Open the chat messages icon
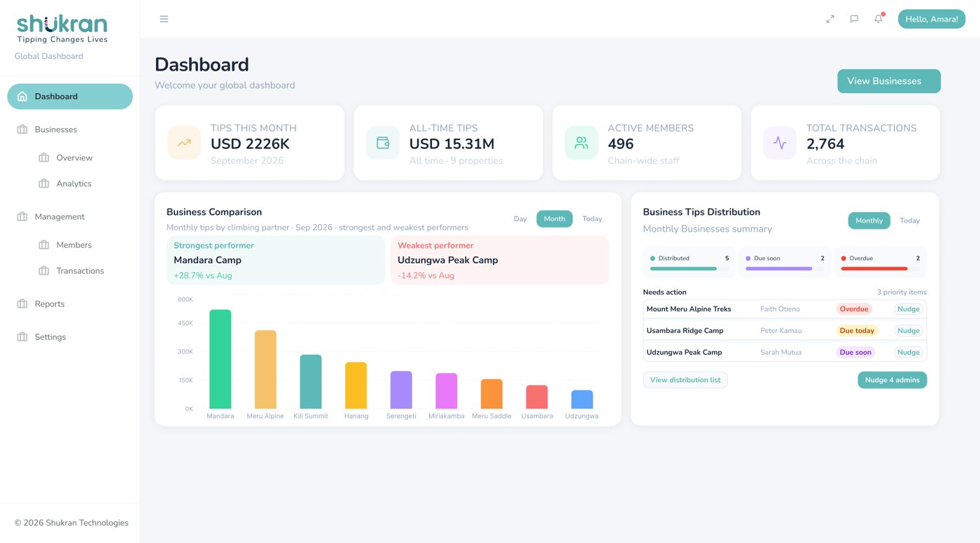The width and height of the screenshot is (980, 543). (854, 19)
